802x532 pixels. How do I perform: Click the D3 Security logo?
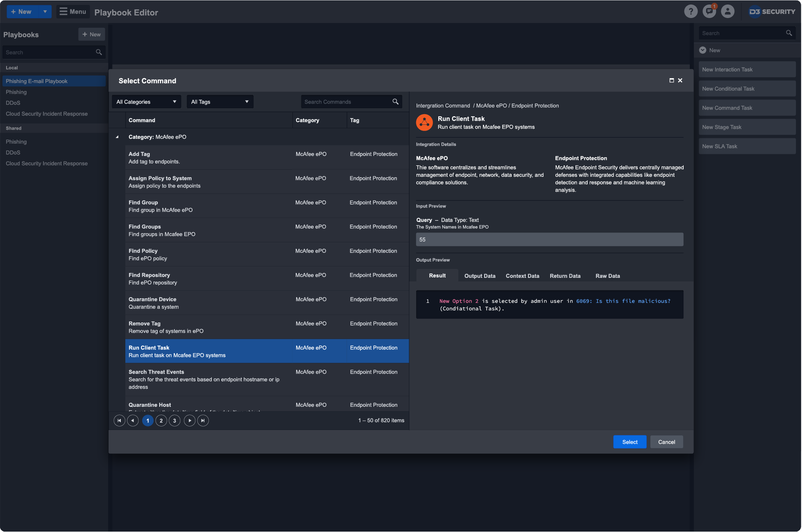772,11
